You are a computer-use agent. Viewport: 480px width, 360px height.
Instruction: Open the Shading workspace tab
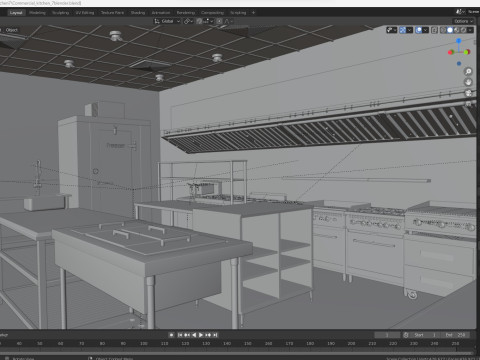click(x=138, y=13)
